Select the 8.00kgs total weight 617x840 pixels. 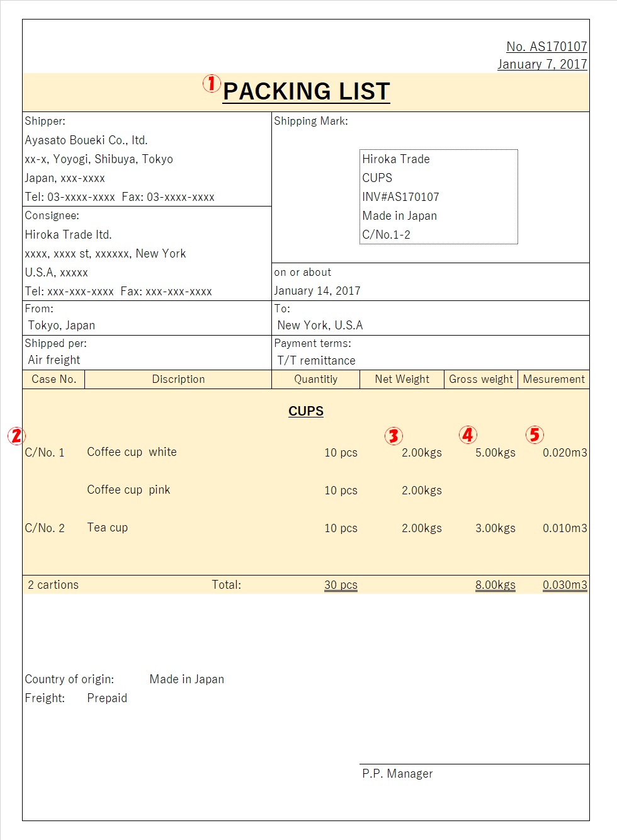point(495,585)
